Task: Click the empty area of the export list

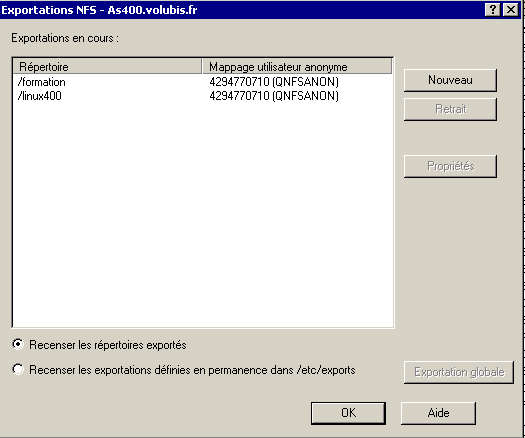Action: [x=203, y=214]
